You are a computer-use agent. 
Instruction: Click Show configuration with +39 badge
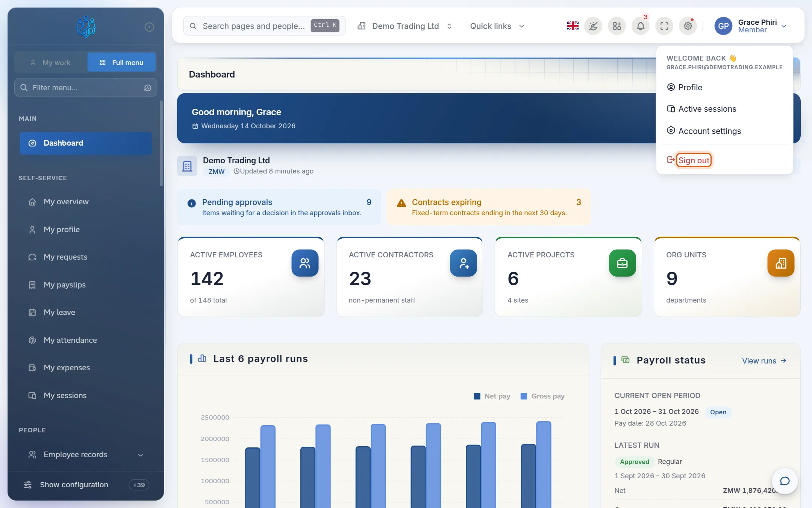pos(86,485)
